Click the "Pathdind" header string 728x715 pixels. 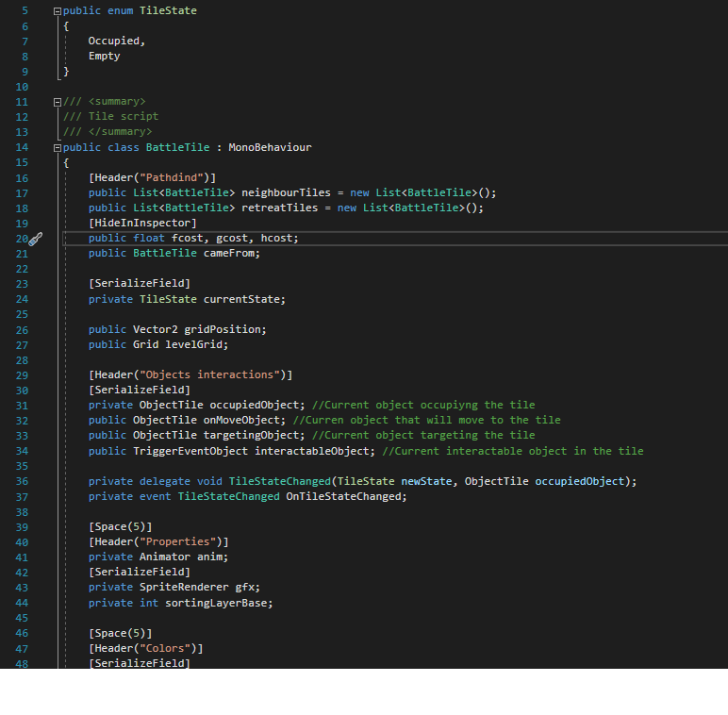tap(174, 177)
